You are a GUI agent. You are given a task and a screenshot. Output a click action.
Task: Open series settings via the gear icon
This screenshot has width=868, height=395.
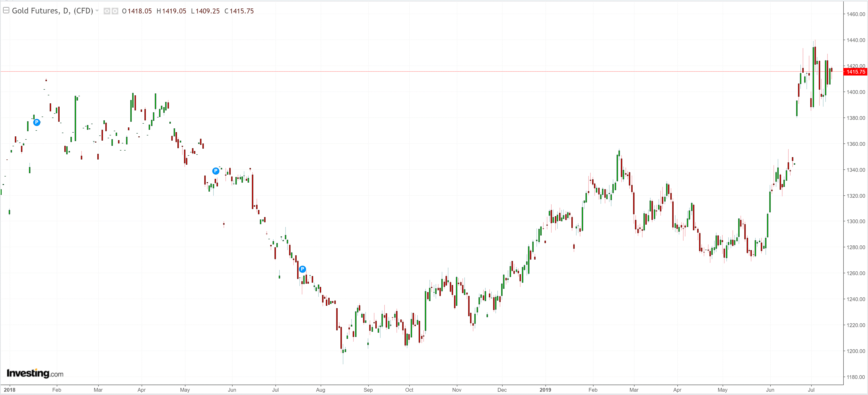[x=115, y=11]
